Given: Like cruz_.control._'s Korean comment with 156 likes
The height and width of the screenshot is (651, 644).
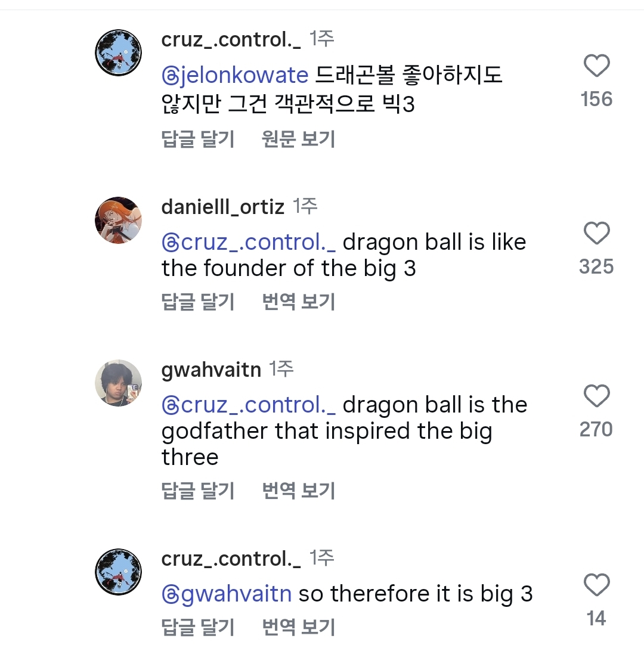Looking at the screenshot, I should (596, 66).
